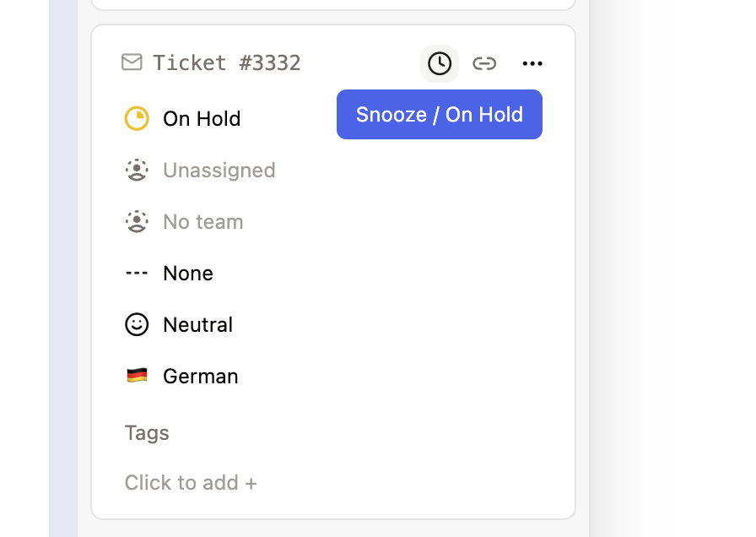Click the yellow On Hold status icon
756x537 pixels.
pos(137,119)
